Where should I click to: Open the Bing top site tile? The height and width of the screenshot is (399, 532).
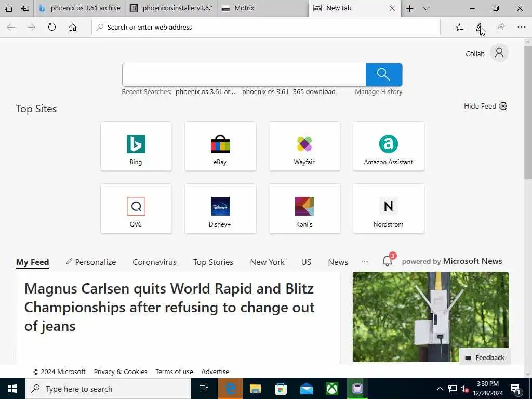(x=136, y=146)
